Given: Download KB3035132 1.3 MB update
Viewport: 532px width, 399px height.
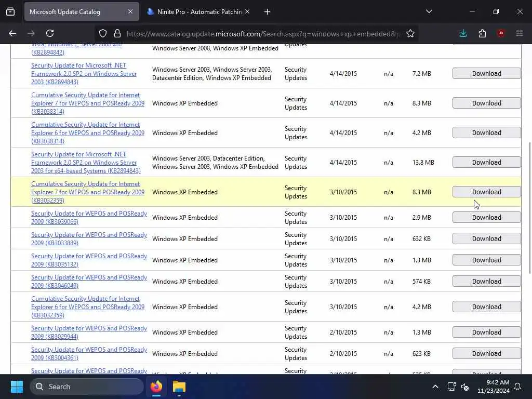Looking at the screenshot, I should tap(486, 260).
